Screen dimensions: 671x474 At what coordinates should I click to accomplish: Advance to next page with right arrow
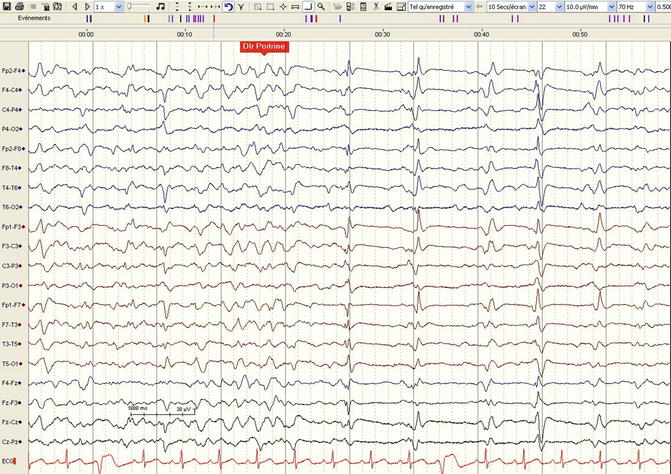pyautogui.click(x=85, y=6)
